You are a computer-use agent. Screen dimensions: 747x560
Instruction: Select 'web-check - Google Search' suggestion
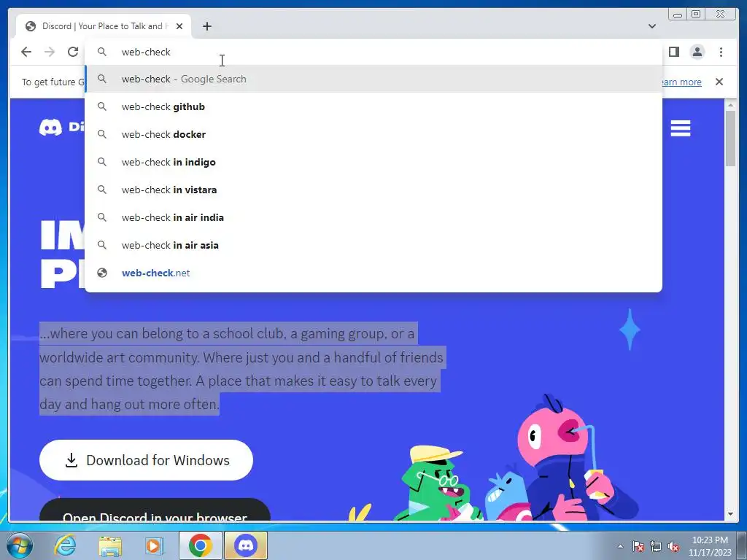[x=373, y=79]
